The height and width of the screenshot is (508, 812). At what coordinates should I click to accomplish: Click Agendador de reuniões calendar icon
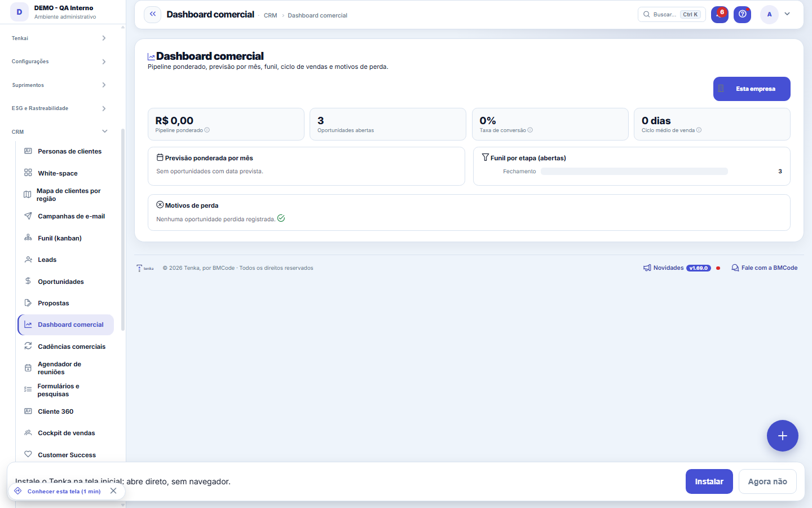(28, 368)
